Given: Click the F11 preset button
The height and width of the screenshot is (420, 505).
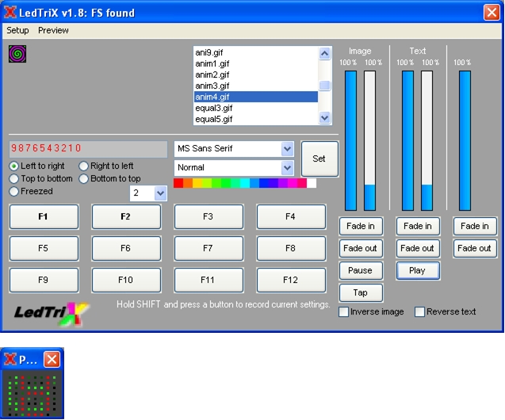Looking at the screenshot, I should pyautogui.click(x=209, y=280).
